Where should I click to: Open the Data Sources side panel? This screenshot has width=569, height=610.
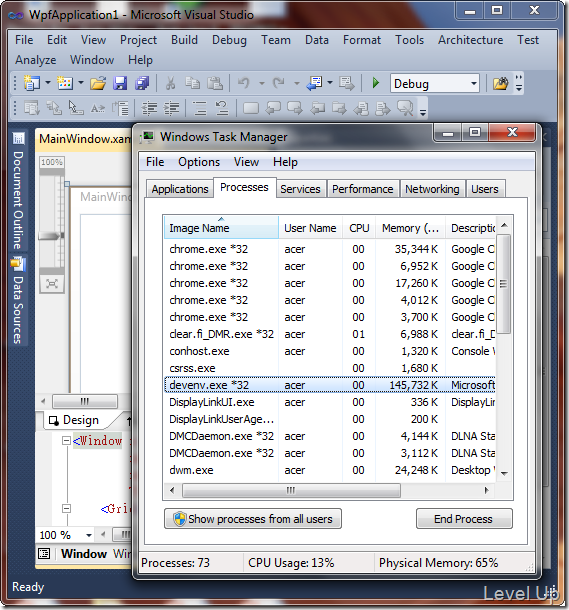18,301
